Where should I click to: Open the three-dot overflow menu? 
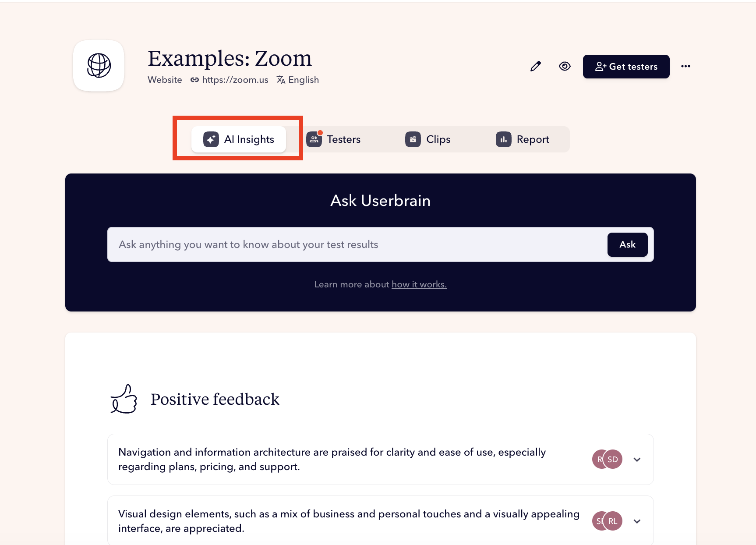(x=686, y=66)
